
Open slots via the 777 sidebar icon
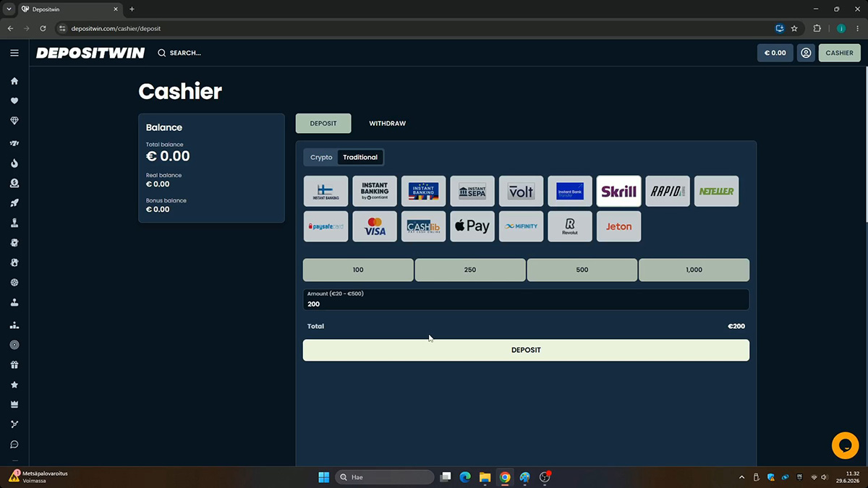14,143
